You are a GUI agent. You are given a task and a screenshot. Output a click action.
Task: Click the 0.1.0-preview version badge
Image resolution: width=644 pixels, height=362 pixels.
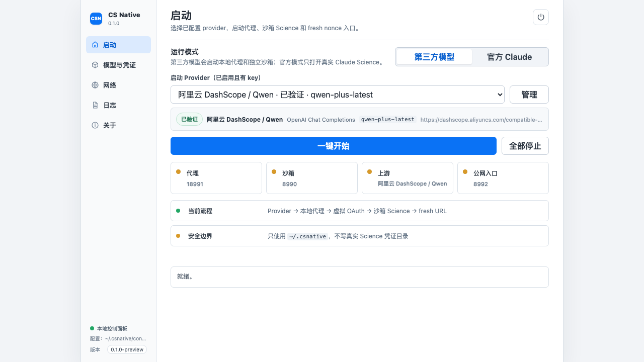click(x=127, y=349)
